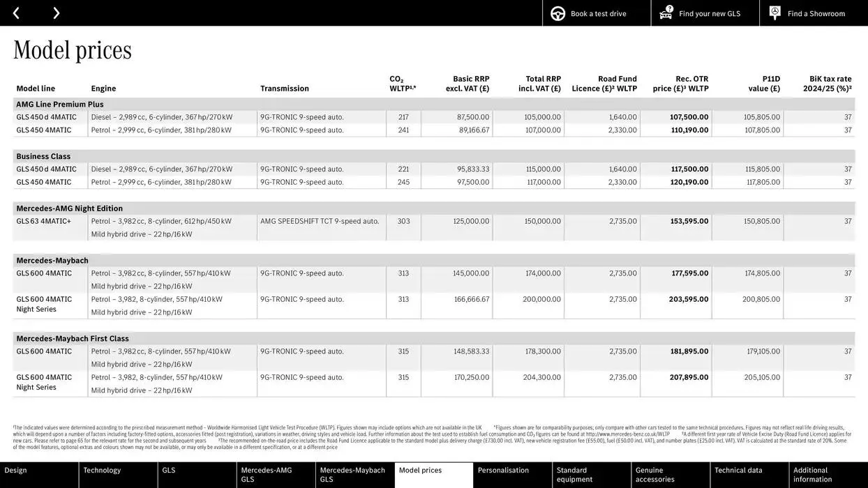Click the 207,895.00 OTR price
868x488 pixels.
[x=689, y=378]
